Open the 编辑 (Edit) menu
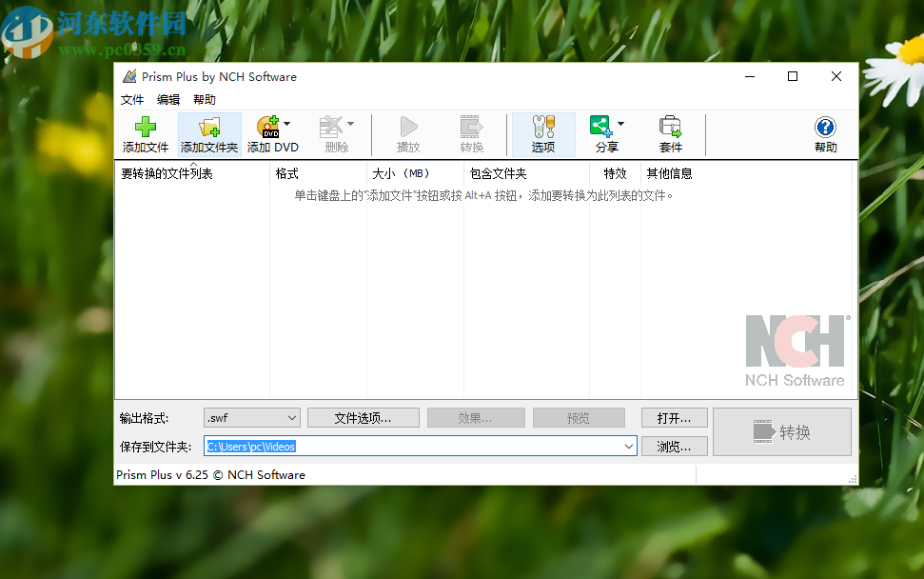Image resolution: width=924 pixels, height=579 pixels. pos(167,99)
